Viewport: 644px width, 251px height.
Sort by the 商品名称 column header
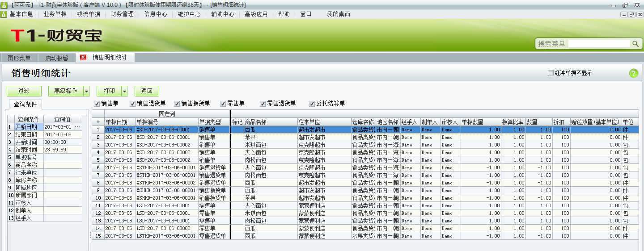pos(270,122)
